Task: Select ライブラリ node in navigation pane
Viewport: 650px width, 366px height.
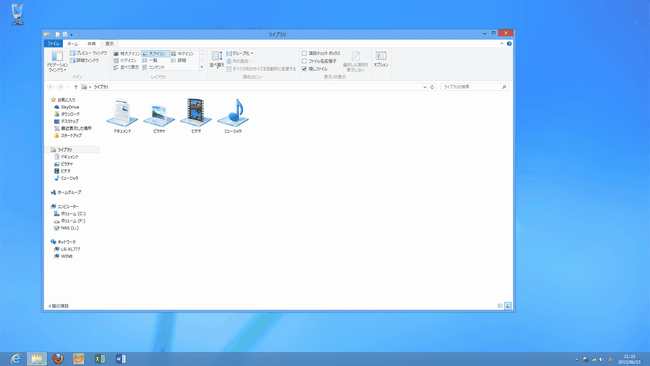Action: tap(61, 150)
